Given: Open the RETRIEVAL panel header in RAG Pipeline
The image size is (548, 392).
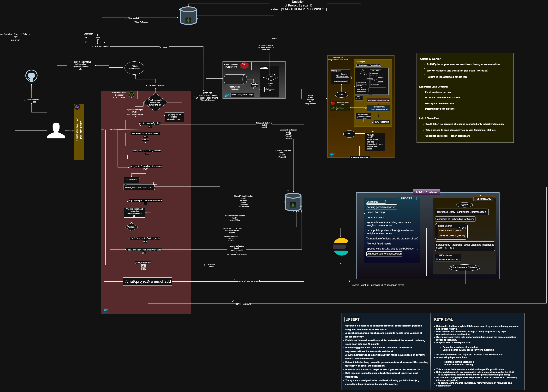Looking at the screenshot, I should point(483,199).
